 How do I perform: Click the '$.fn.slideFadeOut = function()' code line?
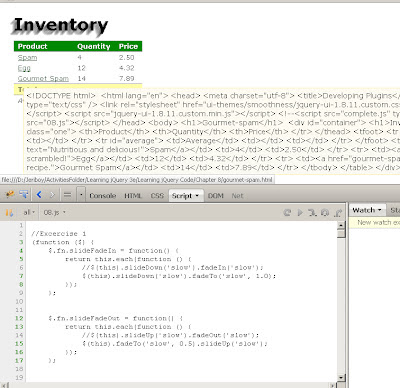pyautogui.click(x=116, y=318)
